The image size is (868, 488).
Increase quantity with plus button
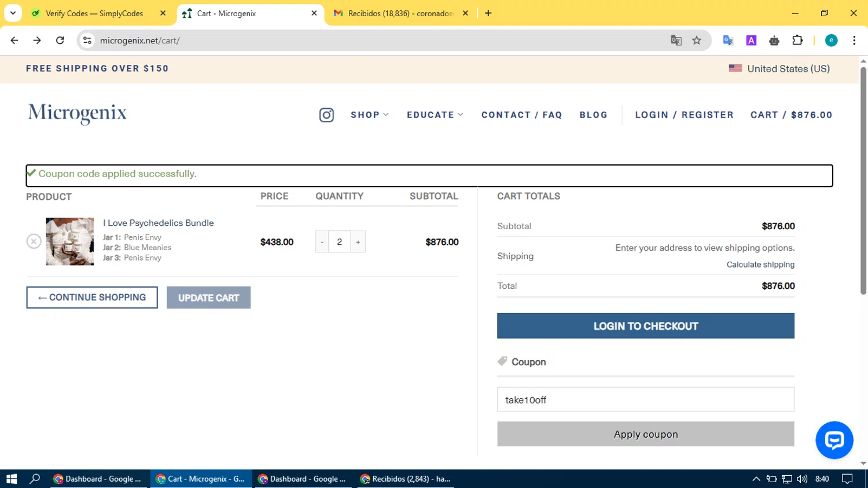click(x=358, y=241)
